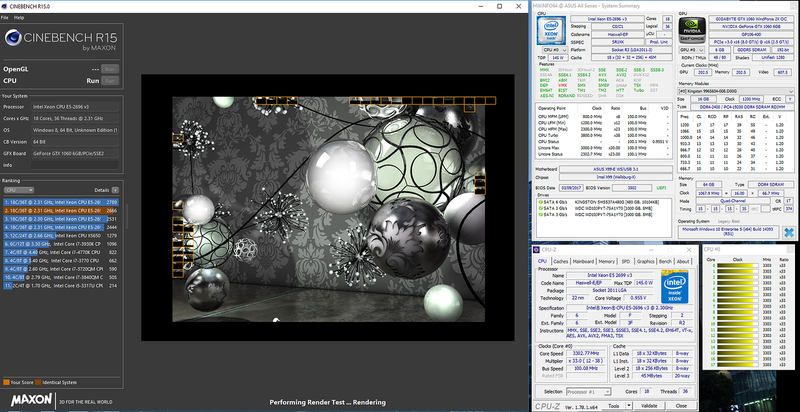Screen dimensions: 800x412
Task: Toggle the ranking Details arrow button
Action: (x=115, y=190)
